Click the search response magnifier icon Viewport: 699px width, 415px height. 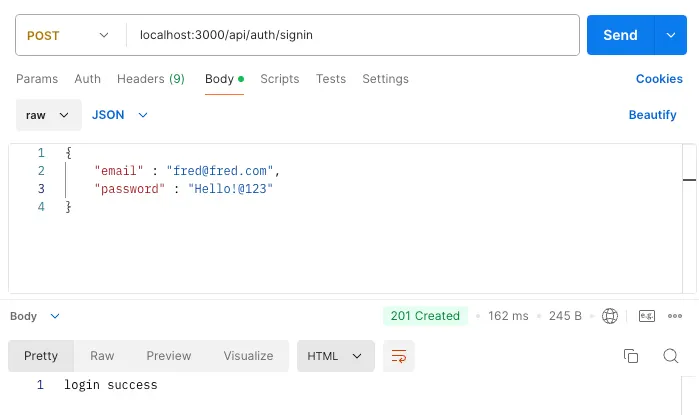coord(671,356)
